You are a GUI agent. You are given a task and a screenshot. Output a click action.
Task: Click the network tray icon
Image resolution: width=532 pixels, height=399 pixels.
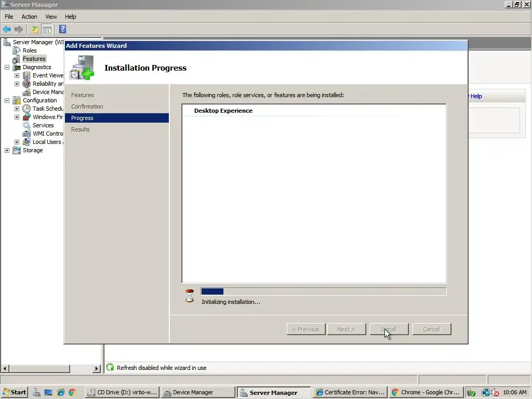pos(486,393)
